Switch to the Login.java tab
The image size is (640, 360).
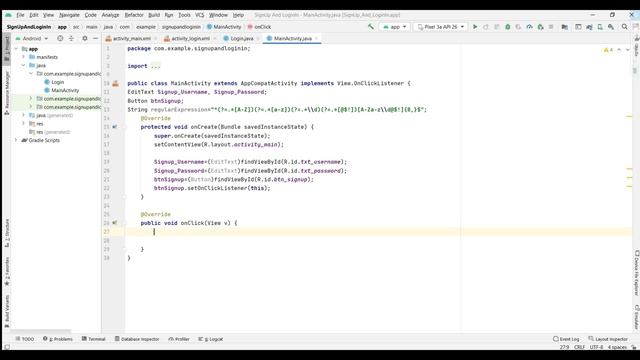pyautogui.click(x=242, y=38)
